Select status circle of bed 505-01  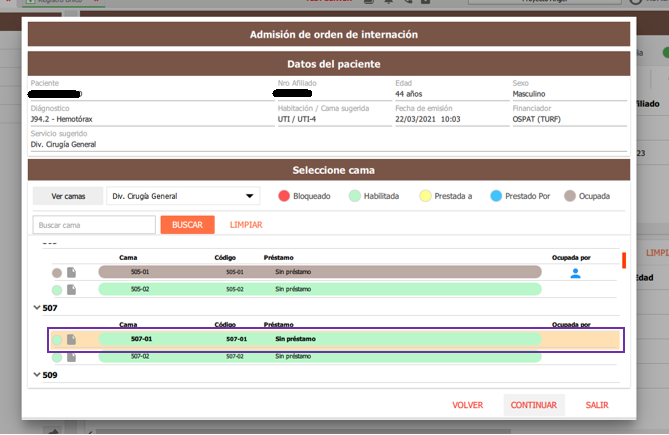[57, 273]
